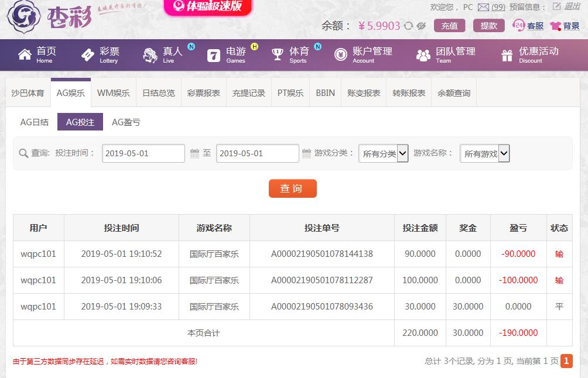Open the mail envelope icon
The height and width of the screenshot is (378, 588).
point(483,7)
